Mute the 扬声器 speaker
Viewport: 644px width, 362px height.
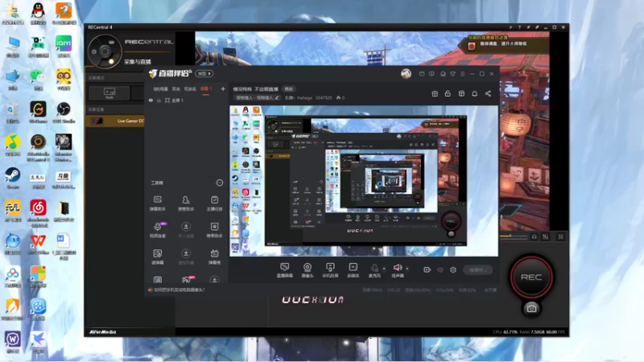(397, 270)
